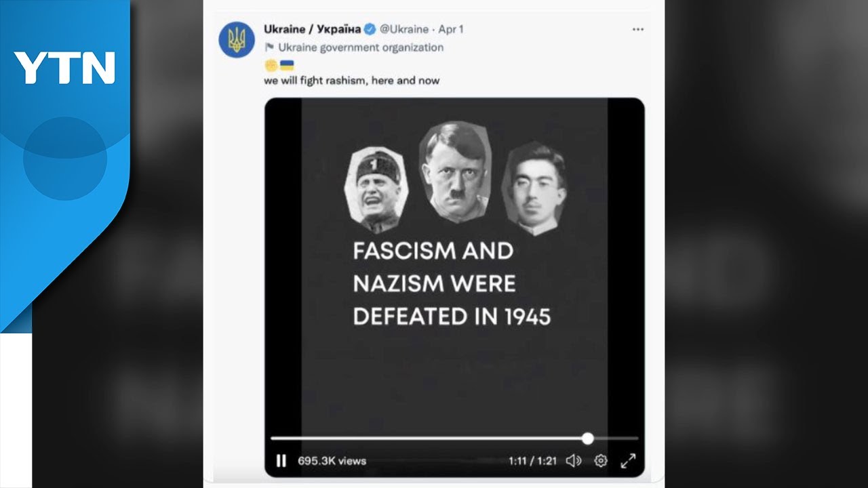Click the "Ukraine government organization" label
Image resolution: width=868 pixels, height=488 pixels.
pos(361,47)
